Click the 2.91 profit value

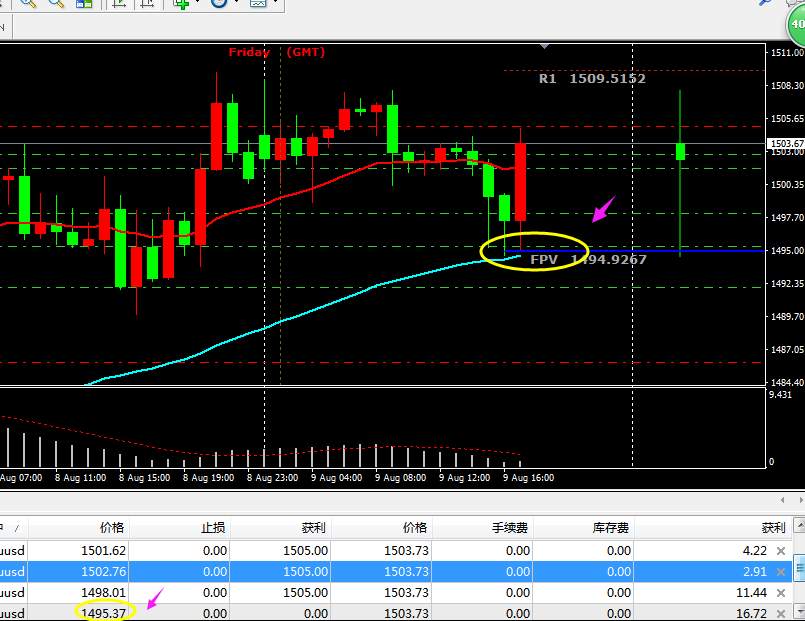point(754,572)
